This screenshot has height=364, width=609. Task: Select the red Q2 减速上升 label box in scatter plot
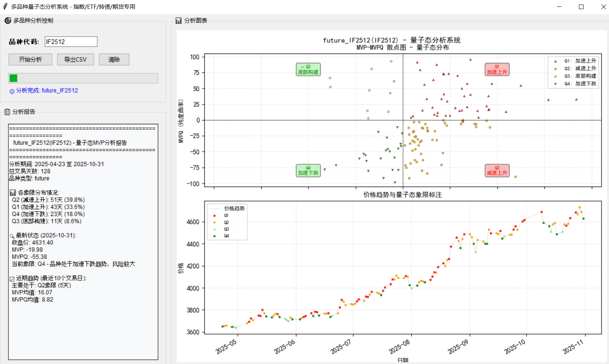[x=497, y=171]
